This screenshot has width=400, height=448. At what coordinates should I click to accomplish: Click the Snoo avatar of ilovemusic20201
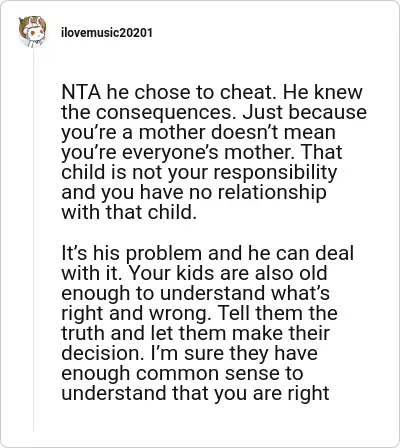coord(32,32)
